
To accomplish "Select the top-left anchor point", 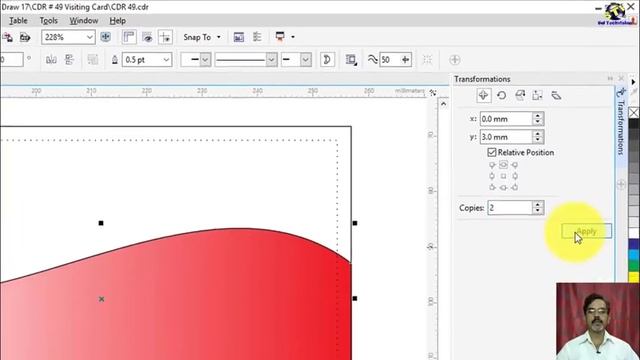I will pos(492,165).
